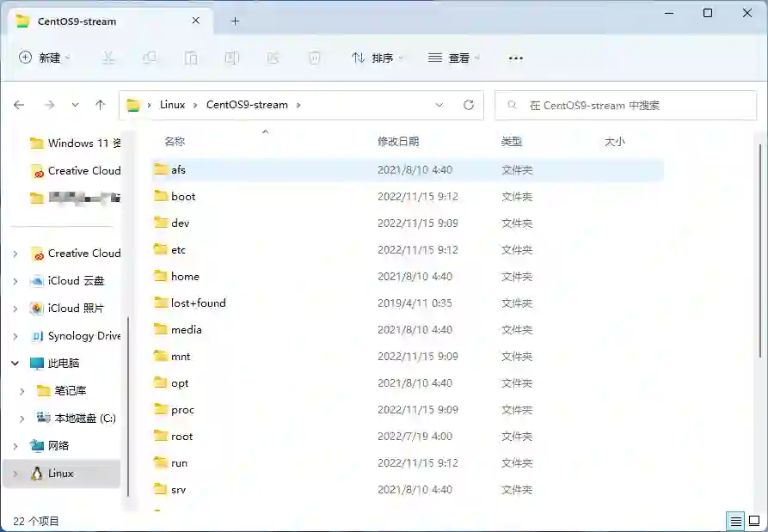
Task: Click the Synology Drive sidebar icon
Action: (37, 336)
